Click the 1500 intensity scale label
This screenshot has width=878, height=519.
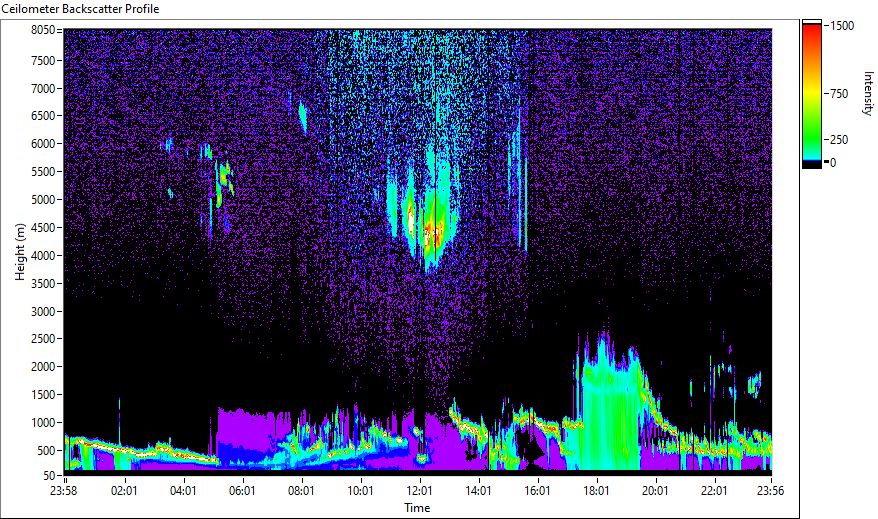[x=842, y=26]
